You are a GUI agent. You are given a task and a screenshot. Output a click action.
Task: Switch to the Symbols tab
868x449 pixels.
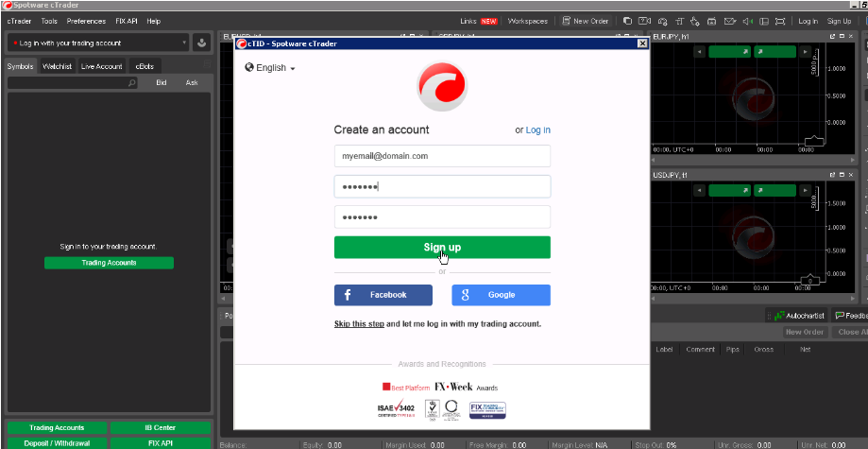[x=21, y=66]
